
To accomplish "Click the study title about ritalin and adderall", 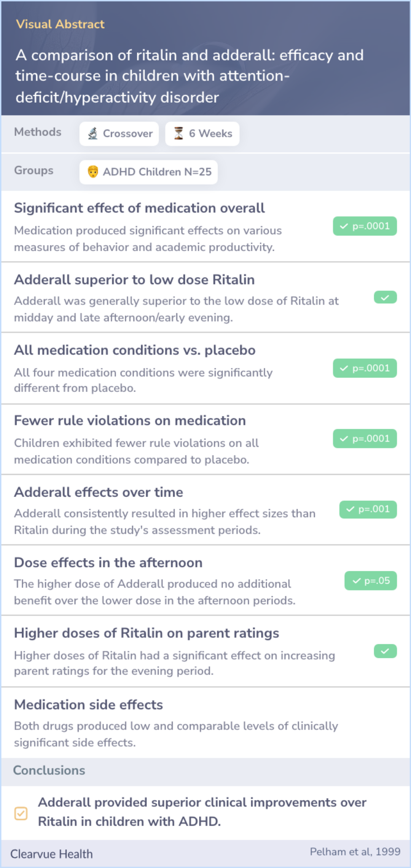I will coord(190,76).
